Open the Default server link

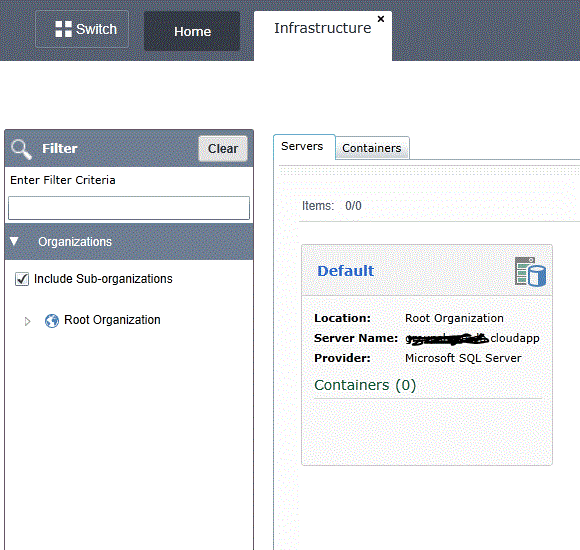[345, 271]
